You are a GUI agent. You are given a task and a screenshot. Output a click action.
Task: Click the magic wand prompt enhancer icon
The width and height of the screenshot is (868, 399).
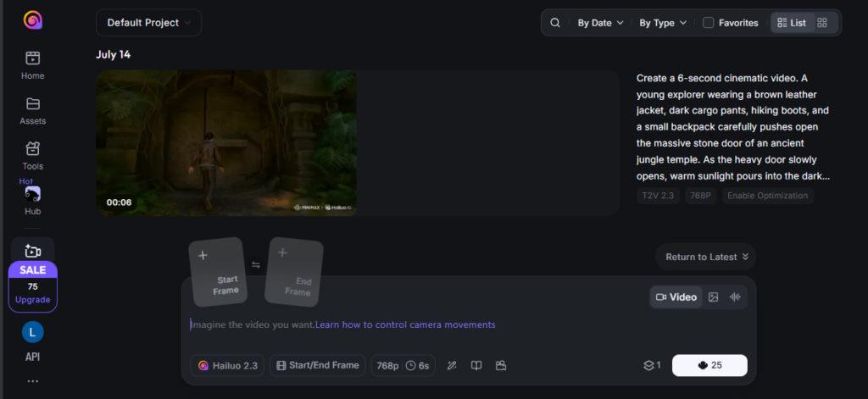pyautogui.click(x=452, y=365)
